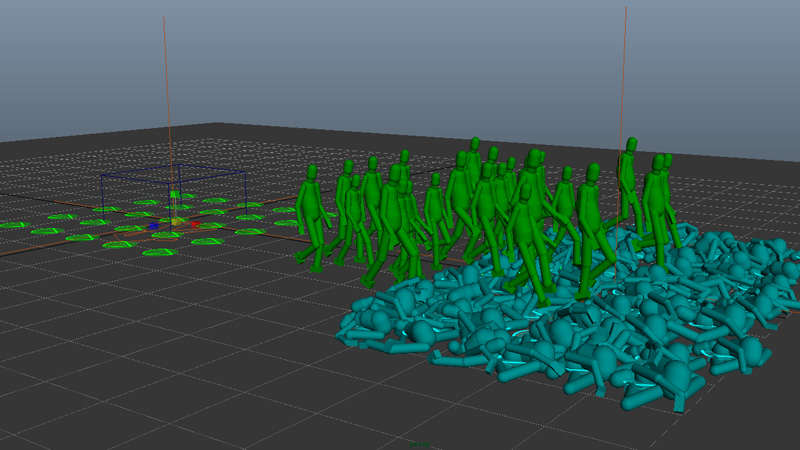Screen dimensions: 800x450
Task: Select the leftmost green placement marker on the floor
Action: [13, 225]
